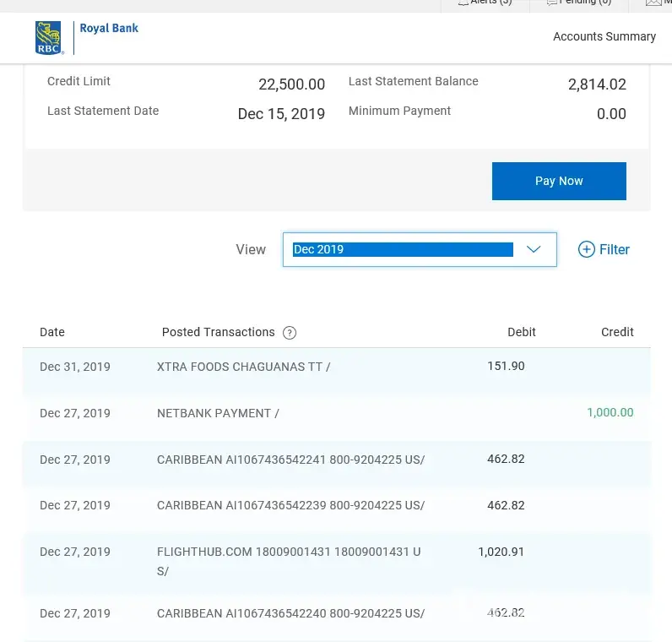Sort by Date column header
This screenshot has width=672, height=642.
52,332
